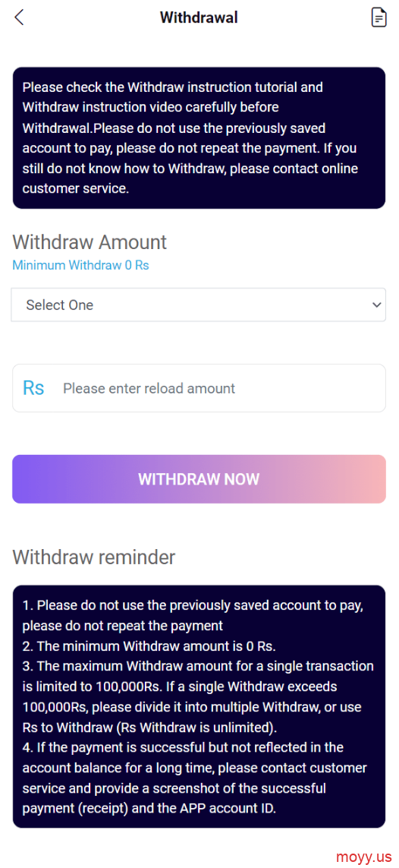Go back using the left arrow icon

click(19, 17)
